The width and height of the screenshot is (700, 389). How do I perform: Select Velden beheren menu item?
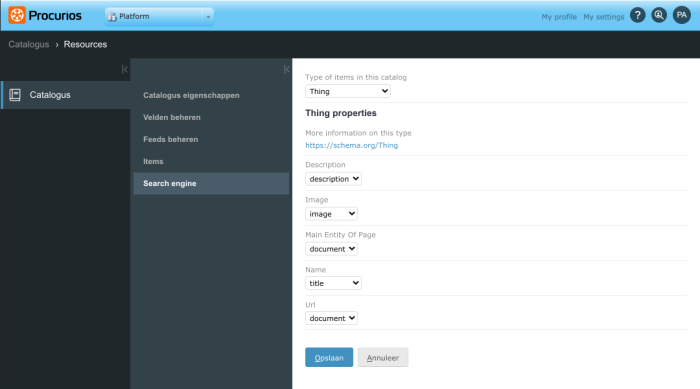(172, 117)
